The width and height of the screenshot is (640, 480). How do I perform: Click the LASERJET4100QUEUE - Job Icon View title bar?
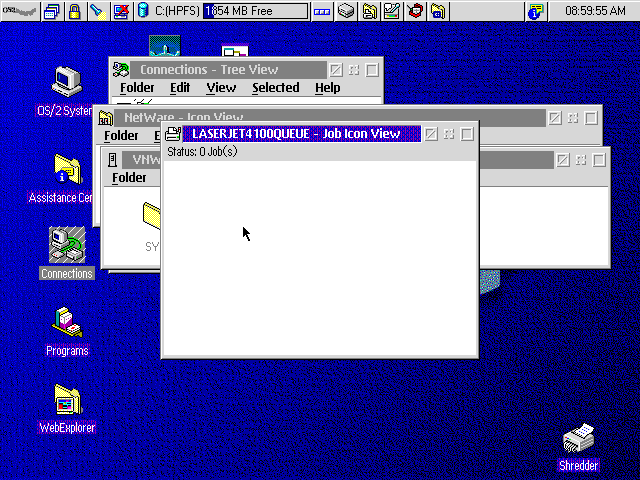pos(302,134)
